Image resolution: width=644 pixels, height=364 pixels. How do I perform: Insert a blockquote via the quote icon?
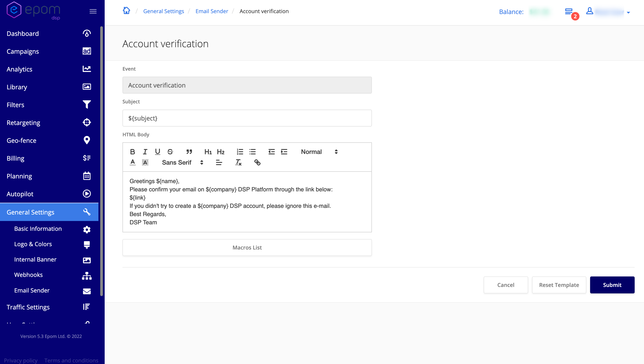pyautogui.click(x=189, y=152)
